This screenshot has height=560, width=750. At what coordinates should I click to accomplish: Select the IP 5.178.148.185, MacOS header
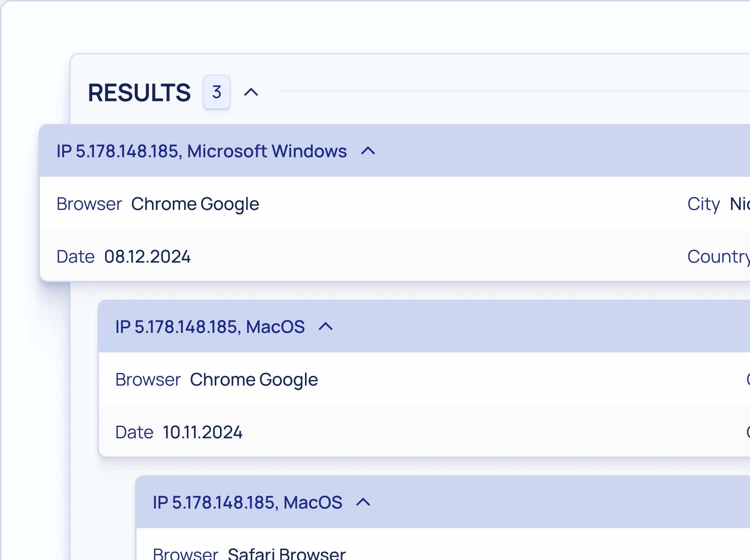pyautogui.click(x=209, y=327)
